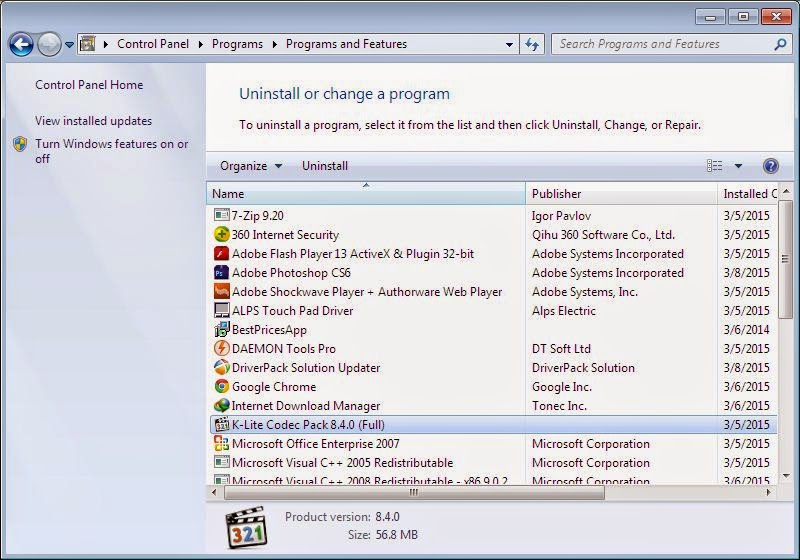Click the vertical scrollbar thumb

click(786, 259)
